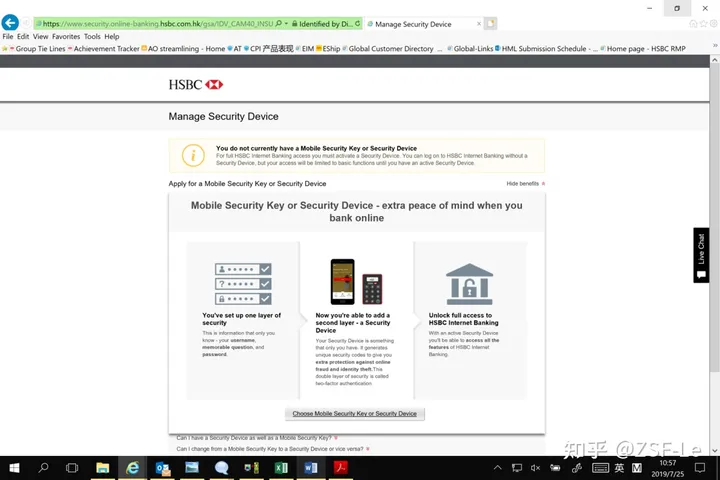Viewport: 720px width, 480px height.
Task: Open the Windows Start menu
Action: click(14, 468)
